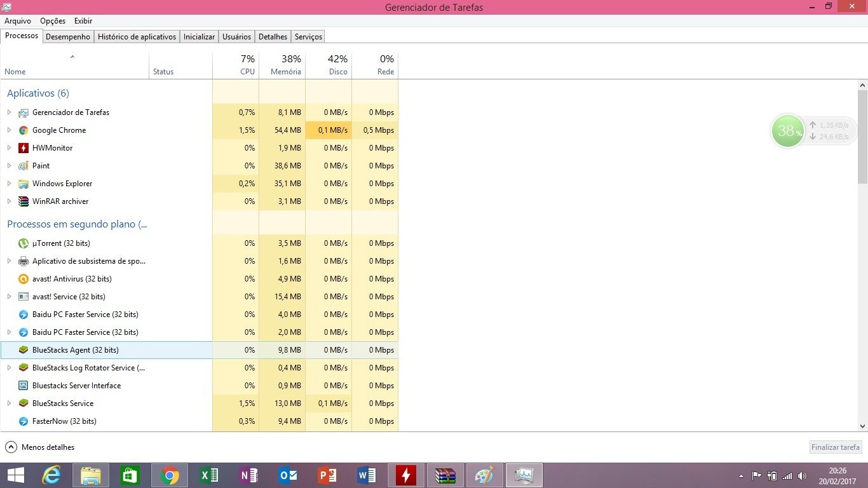Open the Exibir menu
This screenshot has height=488, width=868.
(x=83, y=21)
